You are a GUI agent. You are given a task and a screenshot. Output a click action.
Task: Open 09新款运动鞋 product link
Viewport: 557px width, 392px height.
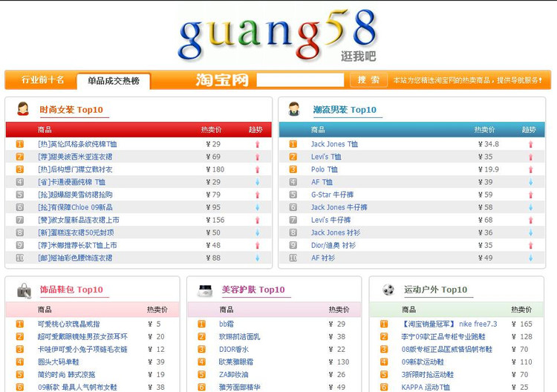tap(423, 362)
